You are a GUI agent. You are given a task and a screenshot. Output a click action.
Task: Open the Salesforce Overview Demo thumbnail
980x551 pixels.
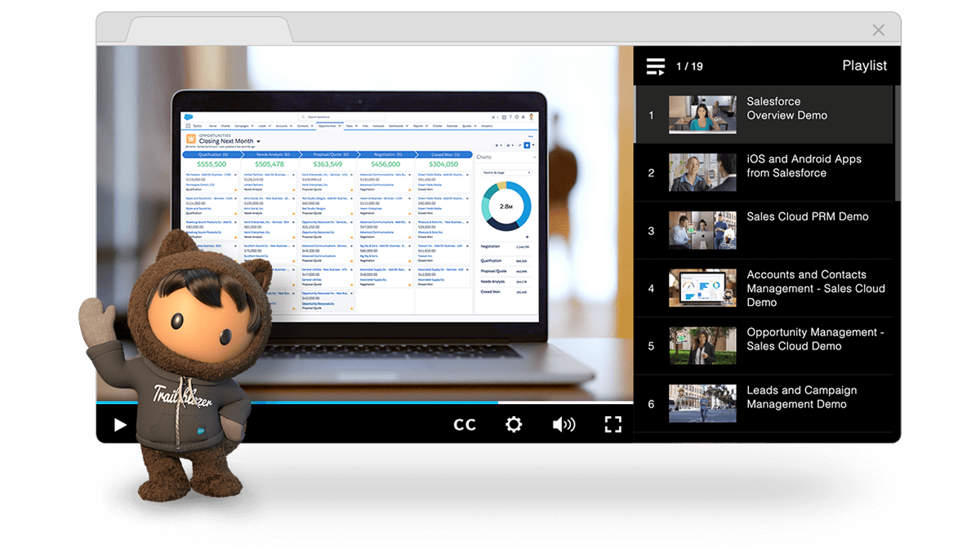702,114
